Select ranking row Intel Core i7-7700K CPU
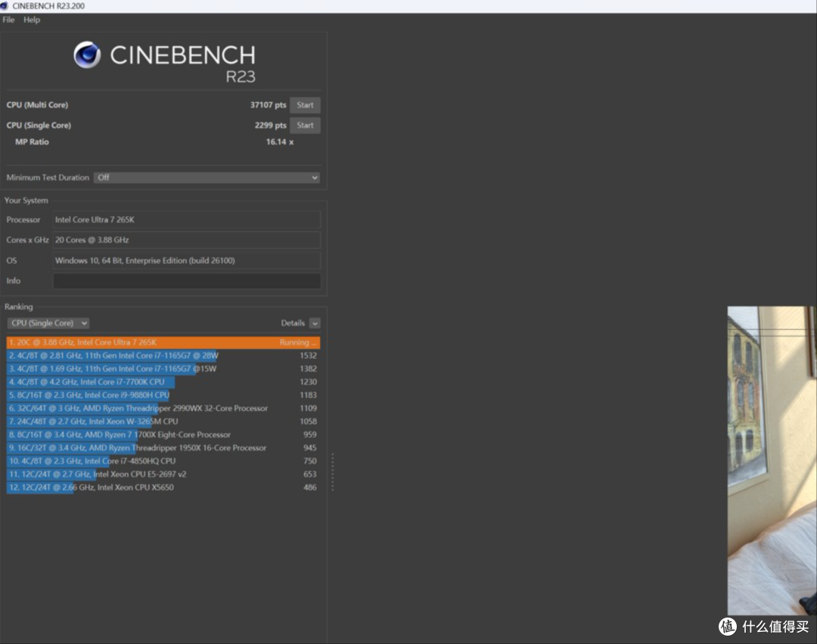 coord(163,382)
